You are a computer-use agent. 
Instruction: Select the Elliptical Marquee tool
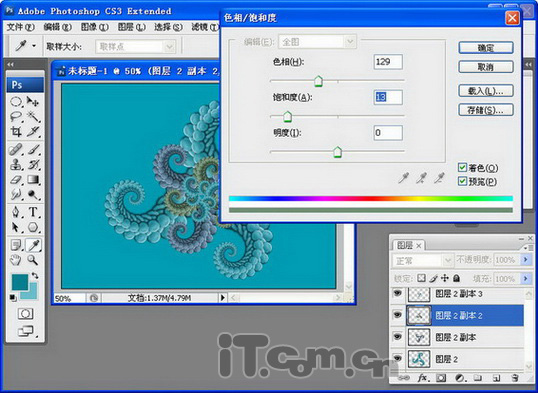pos(16,102)
